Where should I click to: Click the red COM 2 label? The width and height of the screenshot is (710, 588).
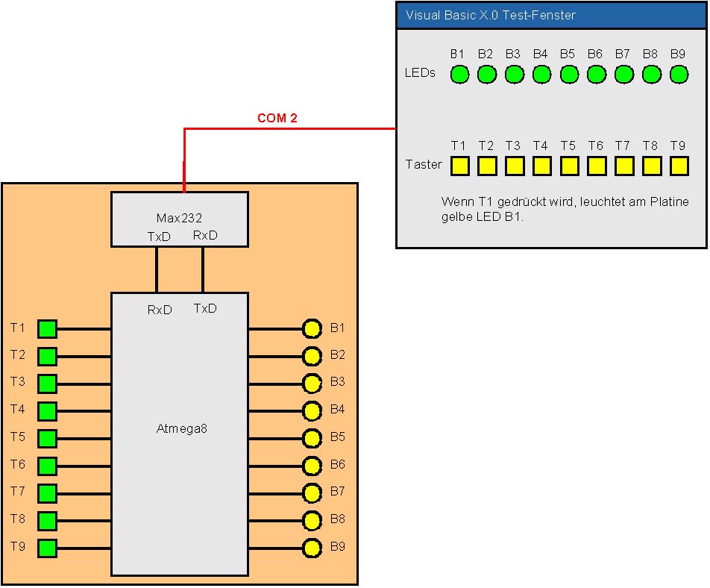(x=277, y=118)
